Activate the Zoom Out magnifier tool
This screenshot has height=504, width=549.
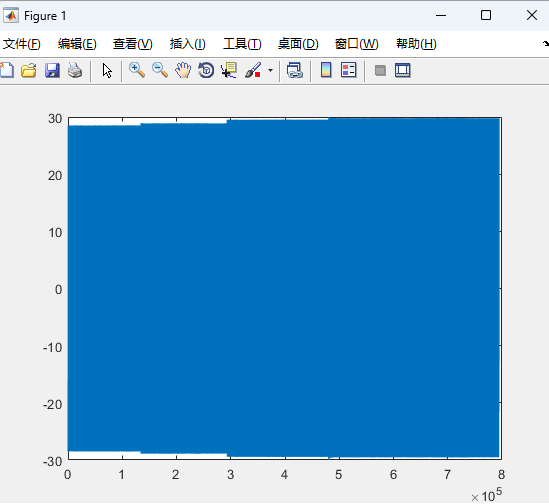click(160, 70)
